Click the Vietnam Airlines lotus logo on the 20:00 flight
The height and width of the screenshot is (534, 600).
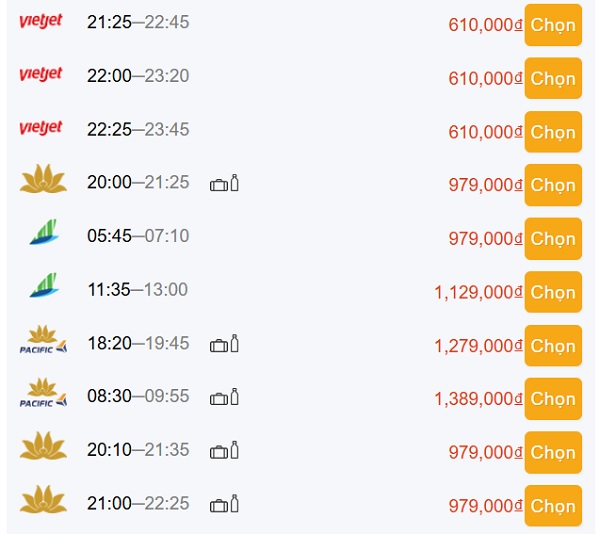tap(43, 178)
